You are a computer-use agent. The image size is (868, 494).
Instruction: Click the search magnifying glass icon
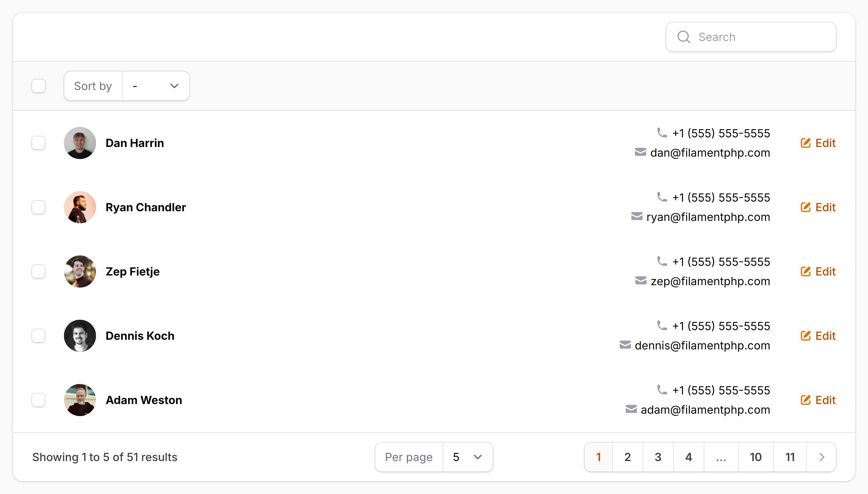683,37
